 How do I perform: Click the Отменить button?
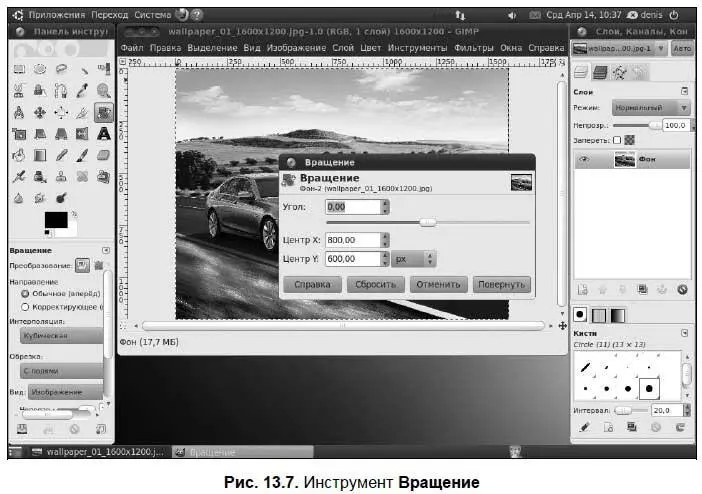(x=438, y=284)
